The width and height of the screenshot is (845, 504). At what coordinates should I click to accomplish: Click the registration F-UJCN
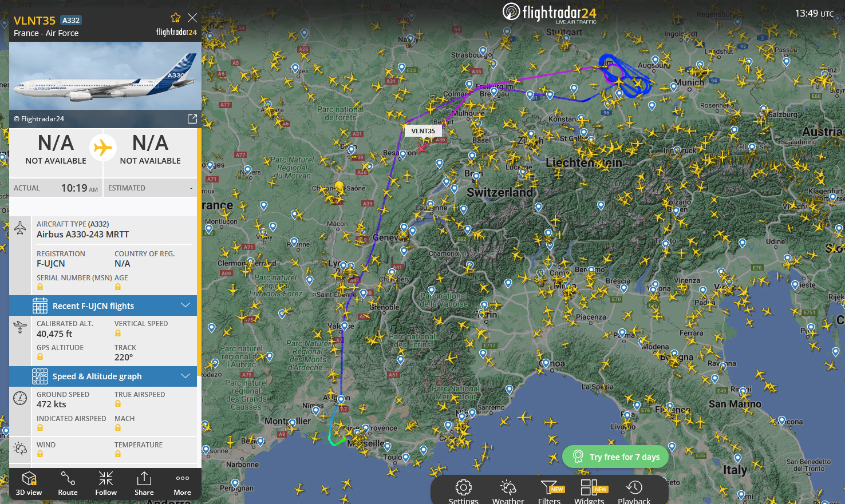pyautogui.click(x=51, y=264)
